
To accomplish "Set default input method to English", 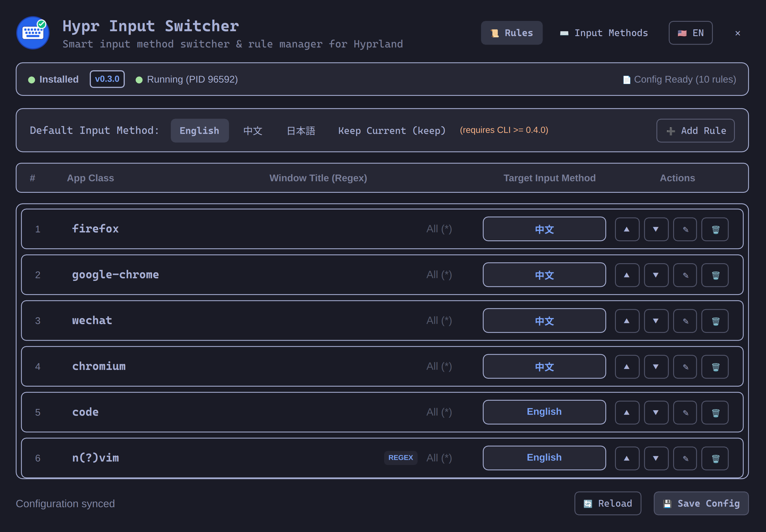I will point(200,131).
